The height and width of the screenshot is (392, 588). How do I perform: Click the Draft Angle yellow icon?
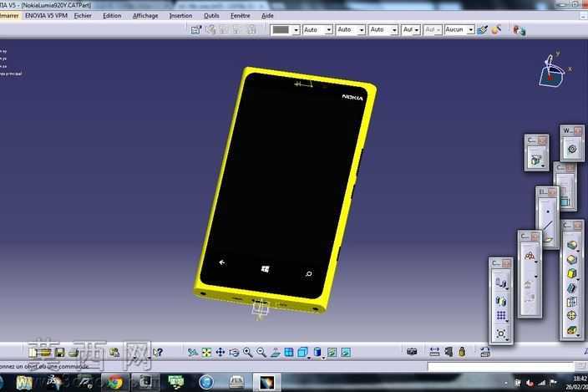tap(571, 273)
